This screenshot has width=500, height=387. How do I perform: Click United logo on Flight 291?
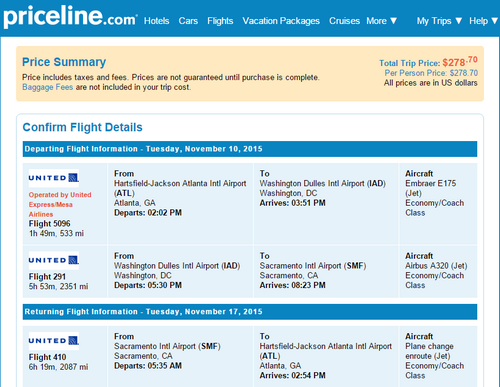[x=54, y=260]
